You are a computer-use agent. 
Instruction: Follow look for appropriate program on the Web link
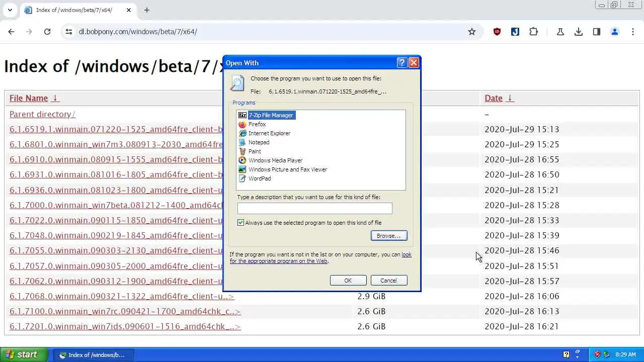(320, 258)
